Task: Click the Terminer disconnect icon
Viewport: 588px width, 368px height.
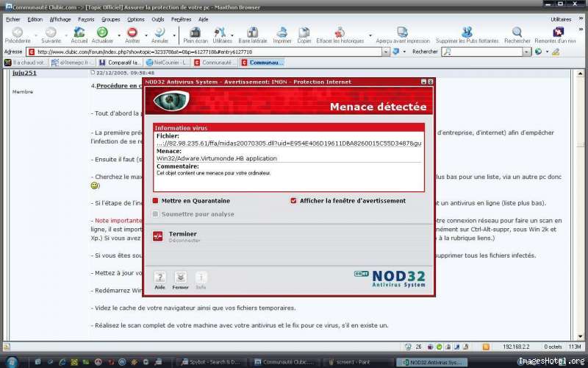Action: (x=158, y=236)
